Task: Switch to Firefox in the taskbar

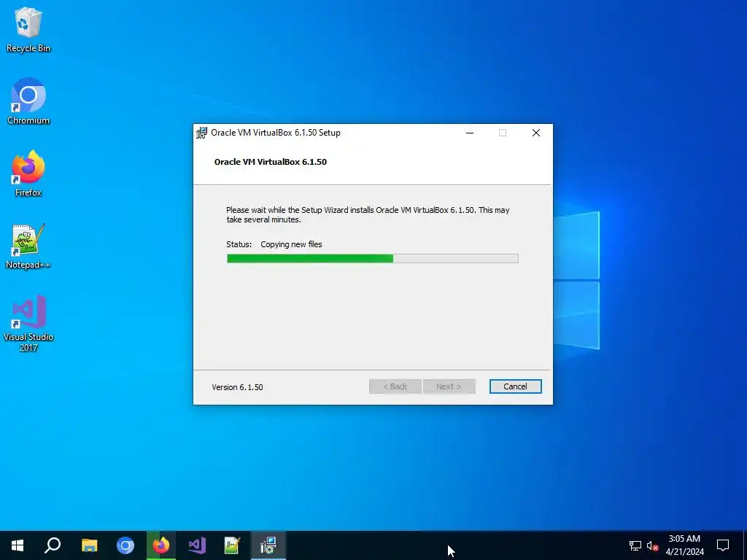Action: (x=161, y=545)
